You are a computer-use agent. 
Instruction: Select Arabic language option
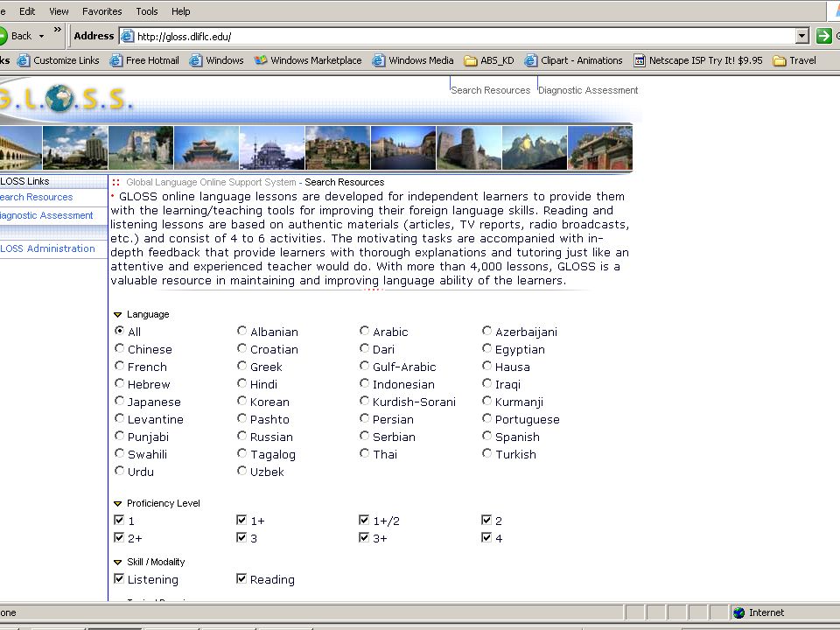point(364,331)
